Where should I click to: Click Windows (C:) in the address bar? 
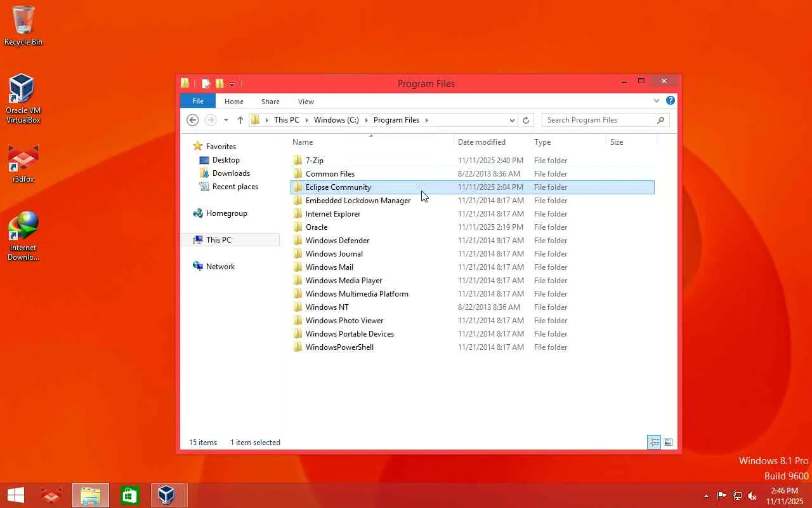coord(336,120)
